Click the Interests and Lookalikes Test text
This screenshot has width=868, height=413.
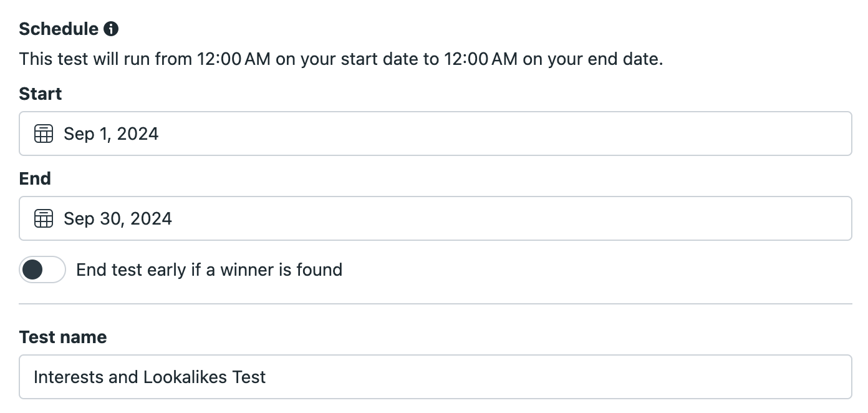150,377
